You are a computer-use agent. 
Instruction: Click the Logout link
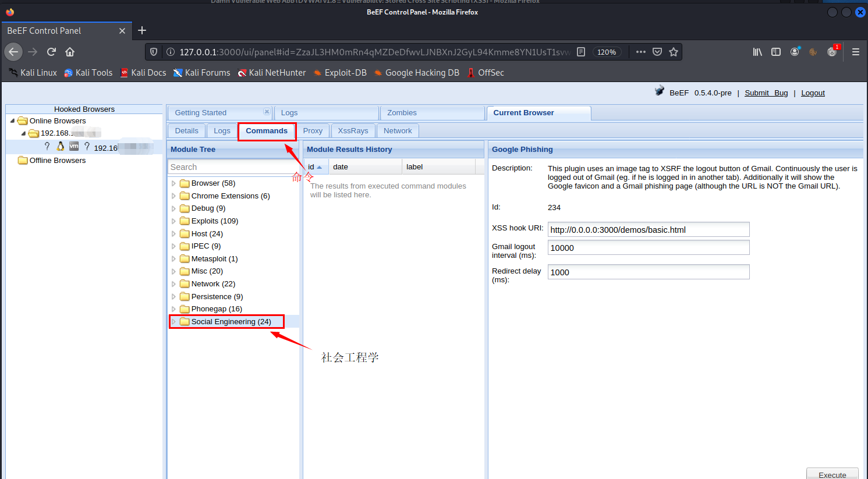pos(813,93)
